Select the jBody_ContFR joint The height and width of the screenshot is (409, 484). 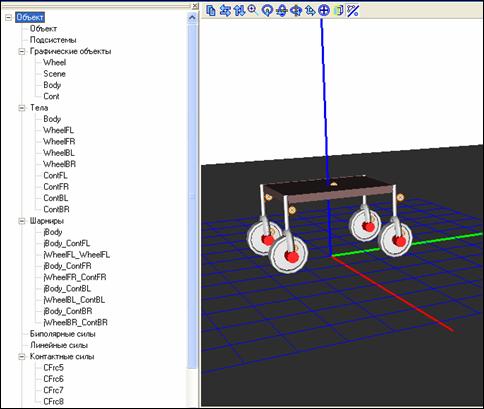(x=67, y=266)
